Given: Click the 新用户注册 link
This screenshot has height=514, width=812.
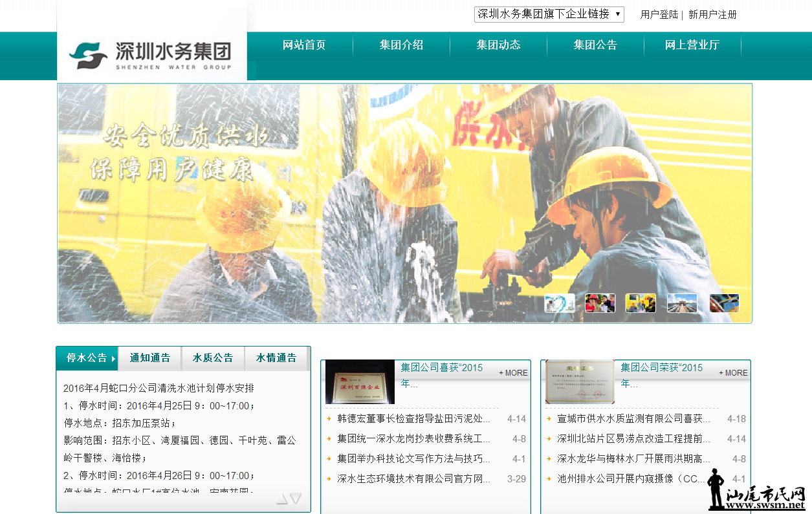Looking at the screenshot, I should click(712, 14).
